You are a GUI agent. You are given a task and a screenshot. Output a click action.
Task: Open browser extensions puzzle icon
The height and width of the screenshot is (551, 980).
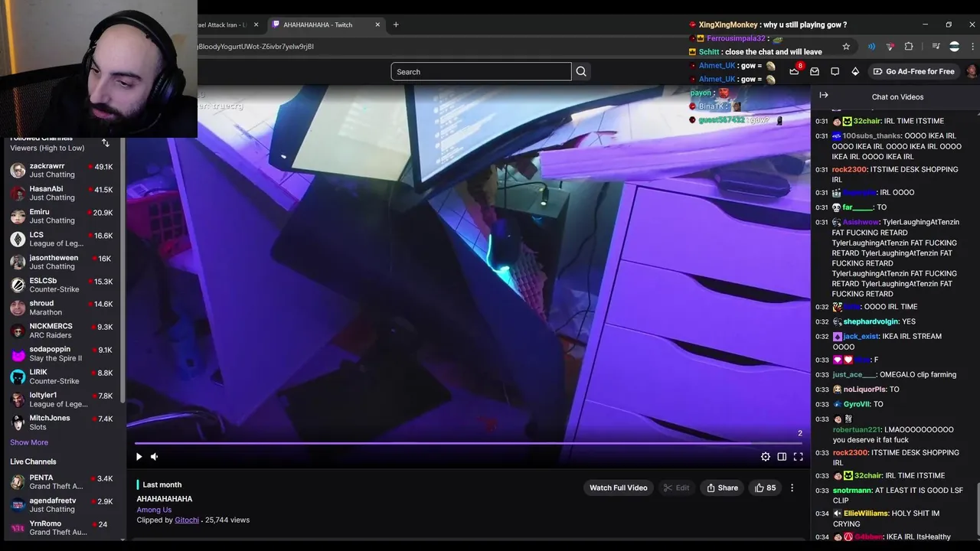(x=909, y=47)
